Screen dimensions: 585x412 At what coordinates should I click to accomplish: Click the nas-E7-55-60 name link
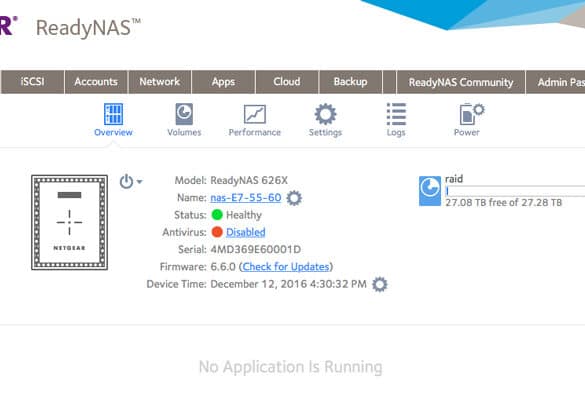coord(246,197)
